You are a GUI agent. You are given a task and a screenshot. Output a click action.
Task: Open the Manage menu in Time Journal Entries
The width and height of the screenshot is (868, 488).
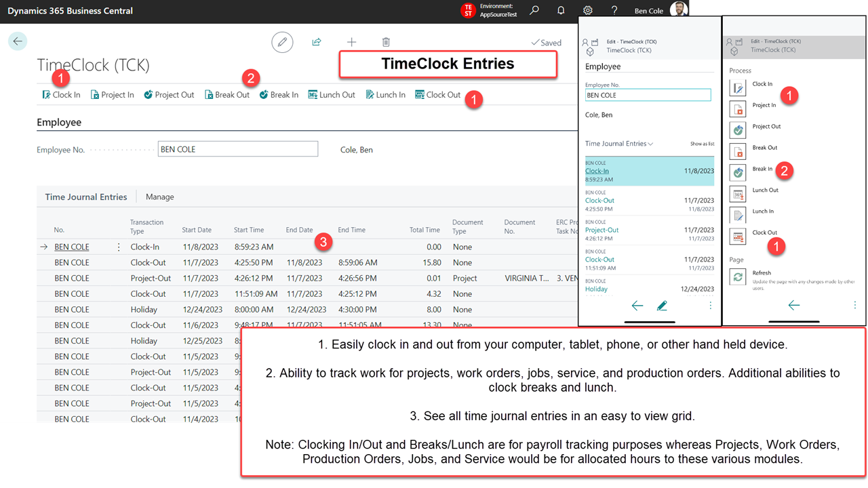coord(160,197)
